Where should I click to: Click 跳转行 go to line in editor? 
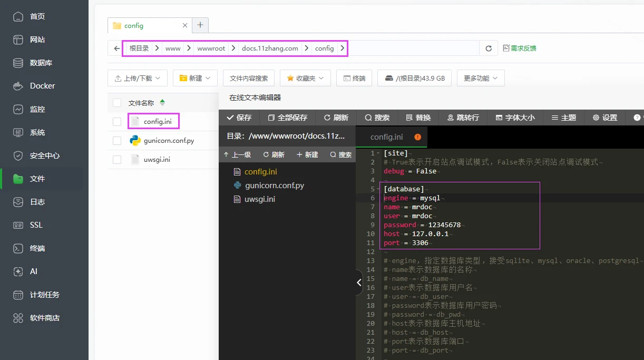click(463, 118)
